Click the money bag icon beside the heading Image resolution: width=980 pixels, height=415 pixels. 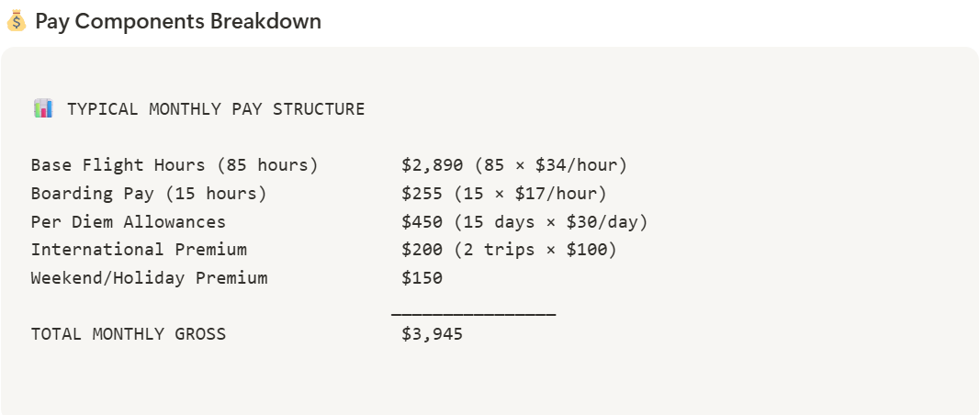point(17,21)
